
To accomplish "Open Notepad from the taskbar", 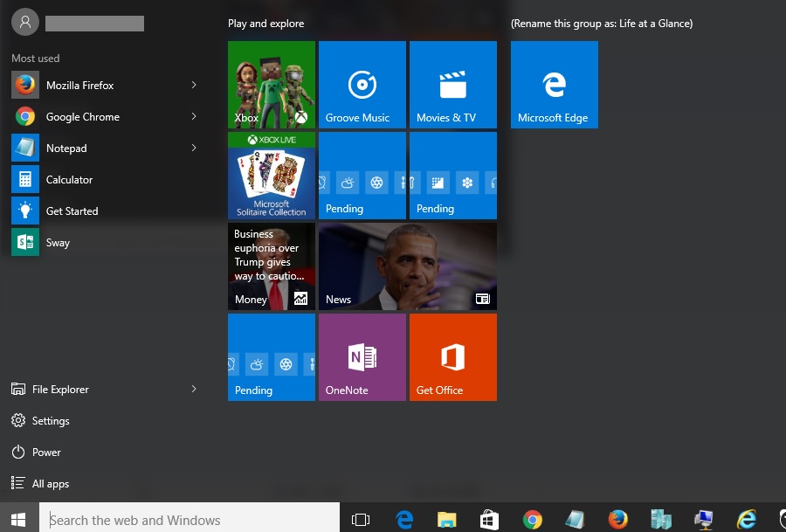I will tap(575, 520).
